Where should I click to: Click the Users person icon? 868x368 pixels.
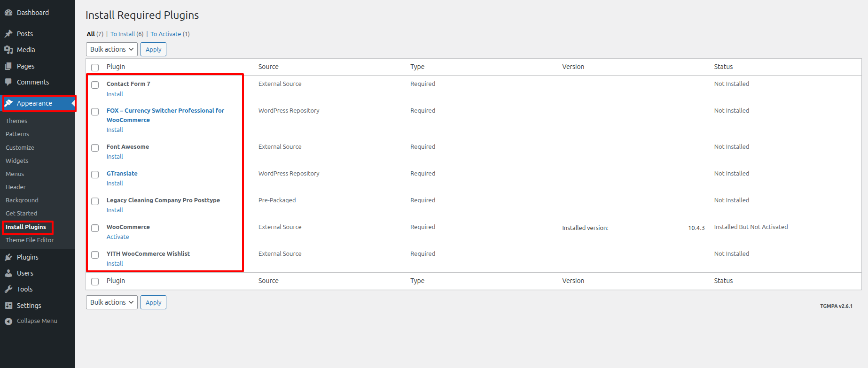[x=8, y=273]
